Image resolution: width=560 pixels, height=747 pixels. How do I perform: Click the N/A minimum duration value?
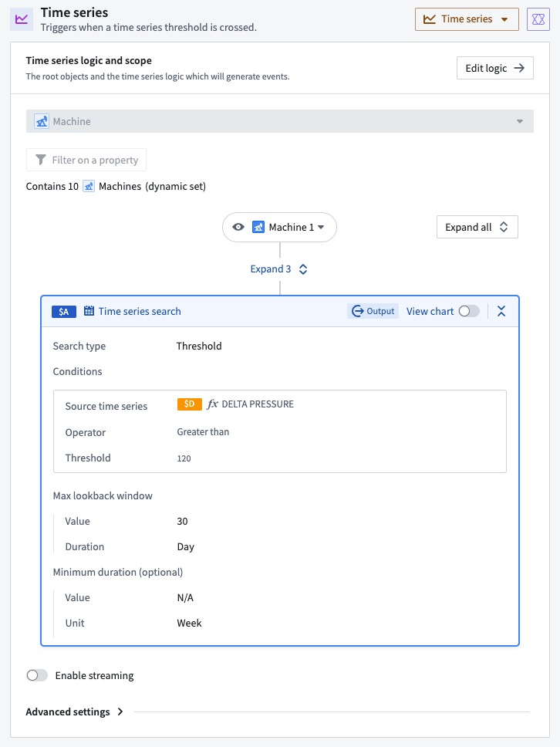tap(185, 598)
